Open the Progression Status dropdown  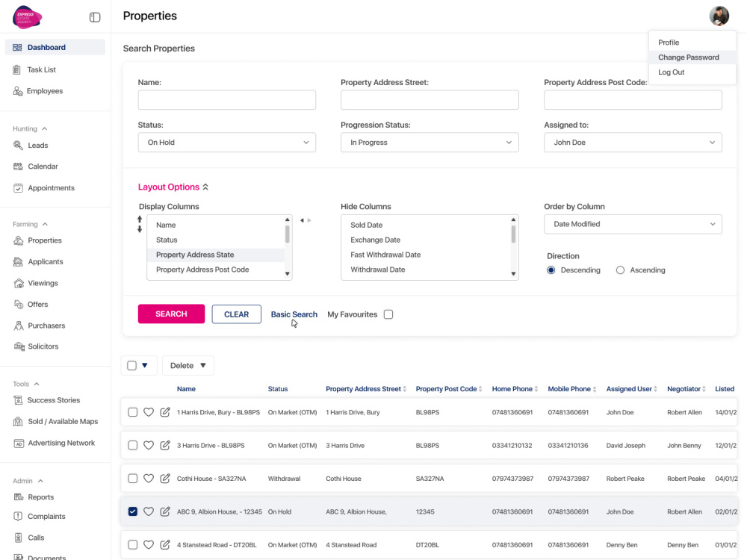(x=430, y=143)
